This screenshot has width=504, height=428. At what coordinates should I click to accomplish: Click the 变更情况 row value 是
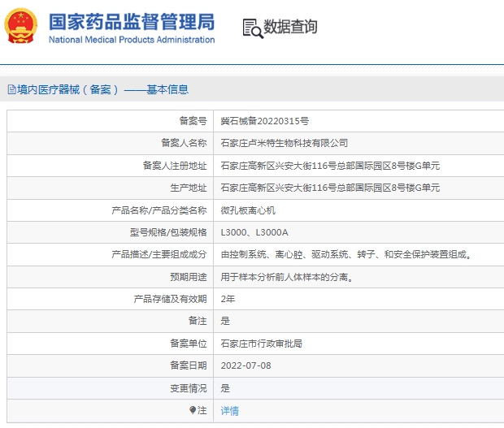click(x=225, y=388)
